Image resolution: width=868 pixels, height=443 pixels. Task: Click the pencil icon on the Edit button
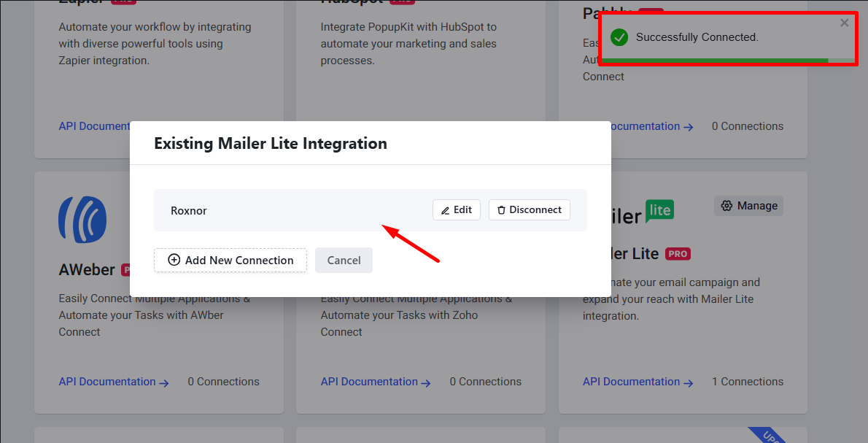(446, 209)
